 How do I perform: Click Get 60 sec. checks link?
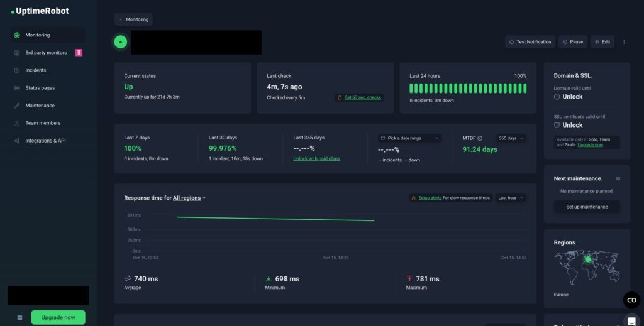pyautogui.click(x=363, y=97)
